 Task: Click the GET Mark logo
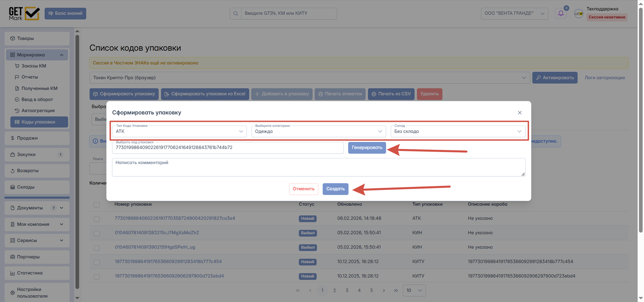pyautogui.click(x=24, y=13)
